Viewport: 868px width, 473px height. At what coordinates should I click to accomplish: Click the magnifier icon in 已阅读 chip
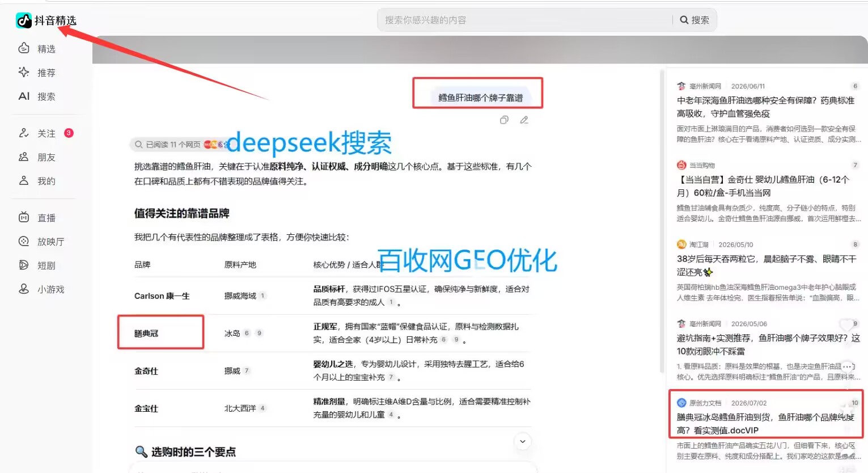[138, 145]
